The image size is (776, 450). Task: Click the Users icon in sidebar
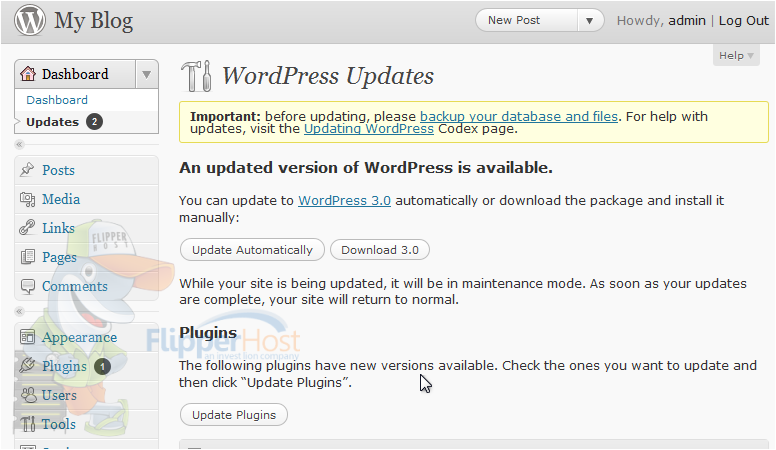28,395
